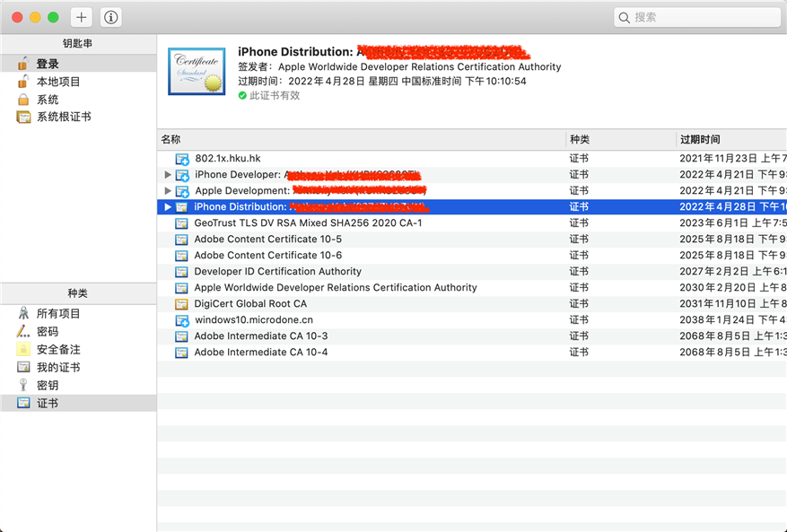The height and width of the screenshot is (532, 787).
Task: Select the DigiCert Global Root CA certificate
Action: [x=250, y=303]
